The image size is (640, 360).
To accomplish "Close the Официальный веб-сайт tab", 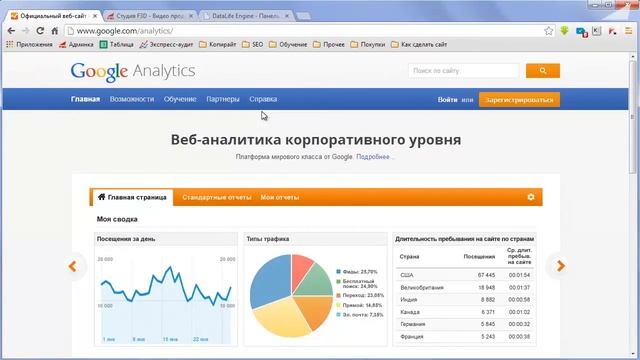I will [x=95, y=16].
